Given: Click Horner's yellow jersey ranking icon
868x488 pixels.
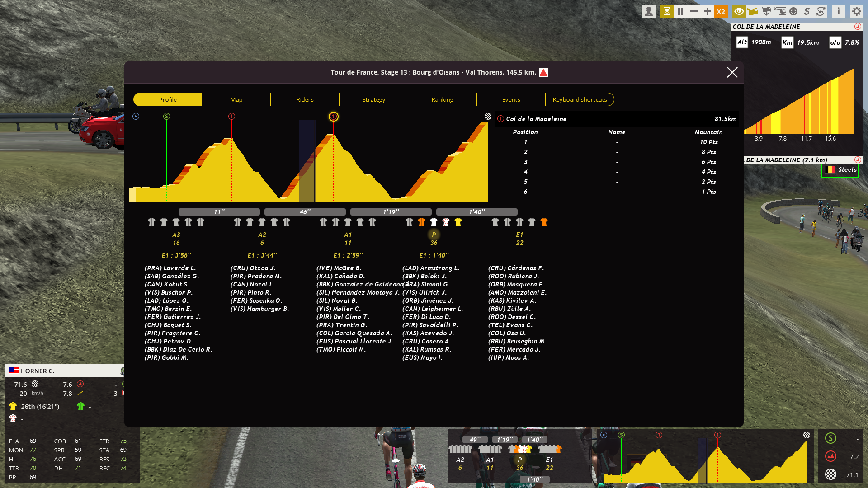Looking at the screenshot, I should 13,406.
